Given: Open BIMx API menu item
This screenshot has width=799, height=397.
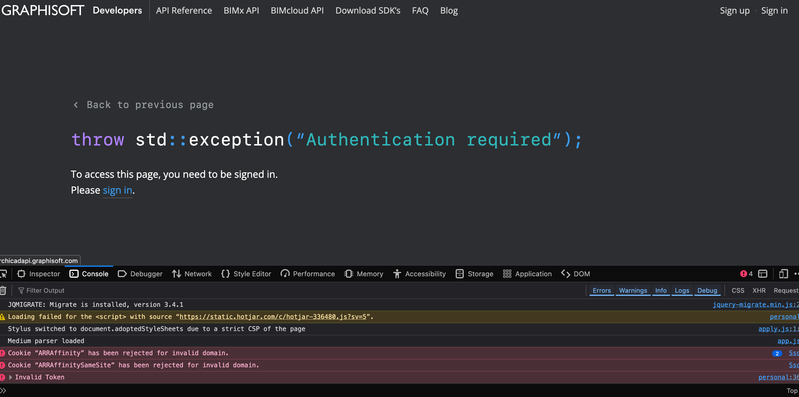Looking at the screenshot, I should (x=241, y=11).
